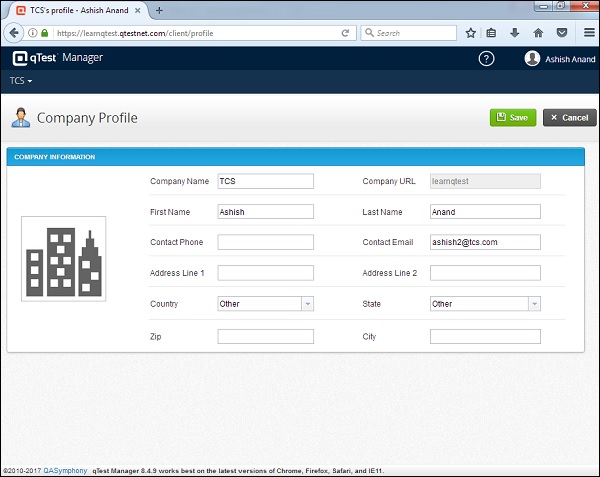This screenshot has height=477, width=600.
Task: Click the City input field
Action: [x=485, y=337]
